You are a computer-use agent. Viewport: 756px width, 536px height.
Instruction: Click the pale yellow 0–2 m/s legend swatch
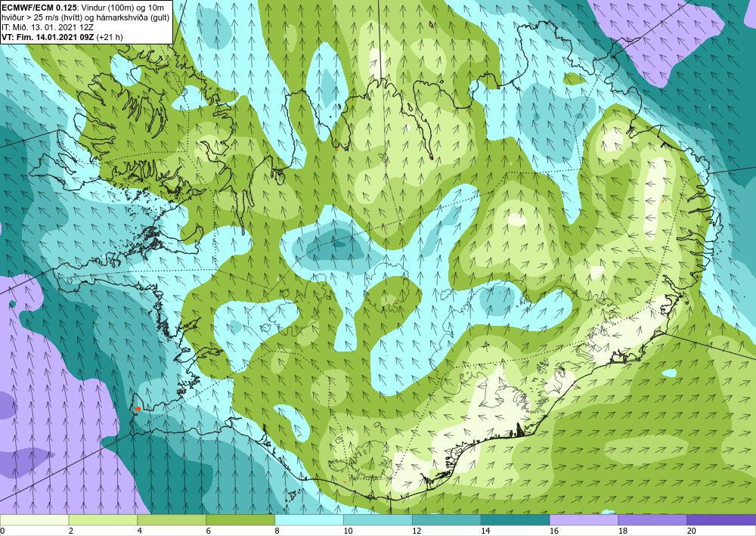coord(34,520)
